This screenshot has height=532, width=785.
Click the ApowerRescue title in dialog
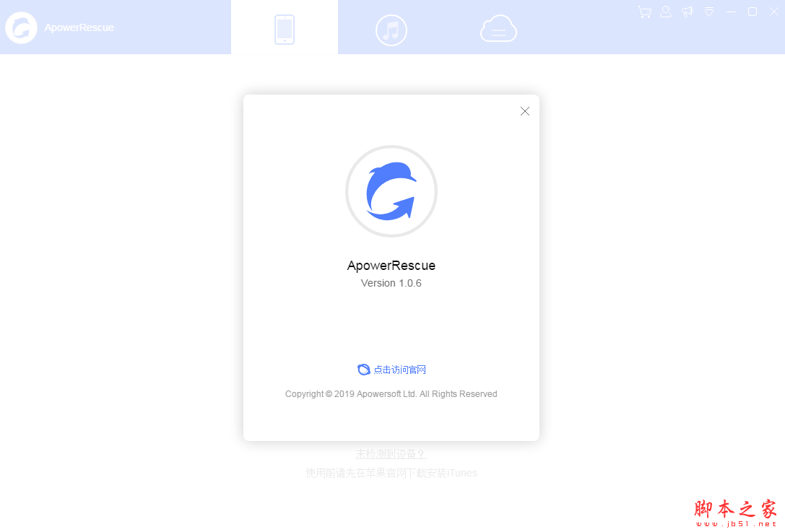[x=391, y=265]
